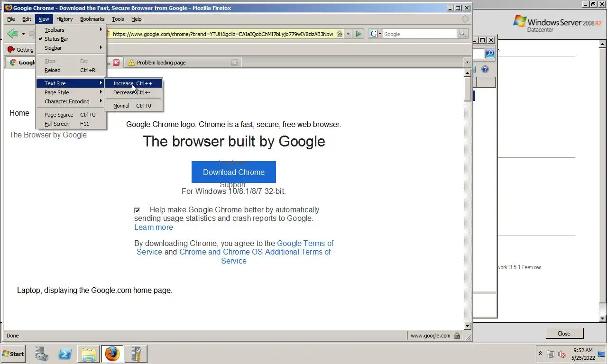Toggle usage statistics checkbox
Image resolution: width=607 pixels, height=364 pixels.
(137, 210)
